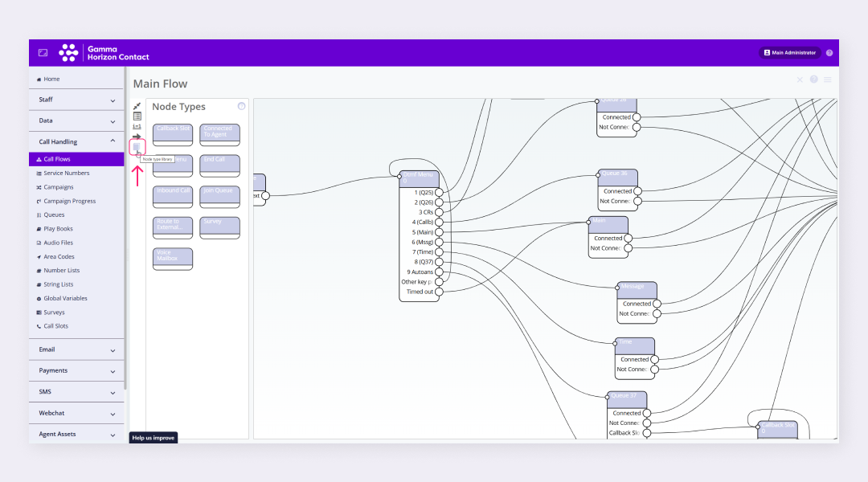Click the 4 (Callb) output port circle
This screenshot has width=868, height=482.
[x=439, y=222]
